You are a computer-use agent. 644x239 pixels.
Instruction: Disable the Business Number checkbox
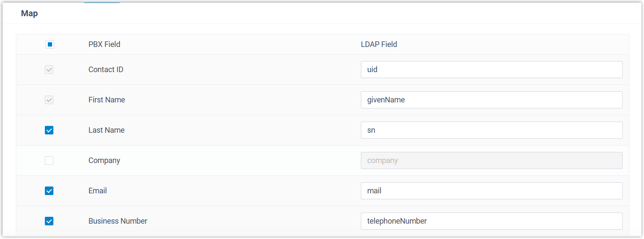coord(49,221)
